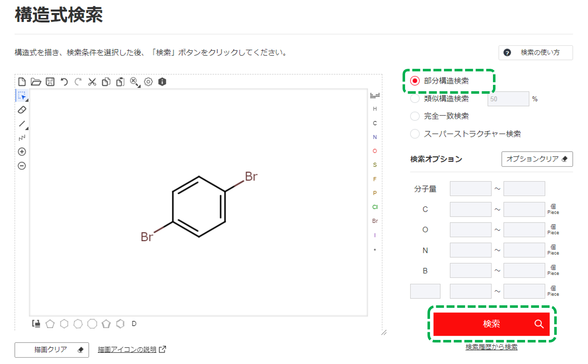588x364 pixels.
Task: Pick the decrease charge minus tool
Action: [x=22, y=166]
